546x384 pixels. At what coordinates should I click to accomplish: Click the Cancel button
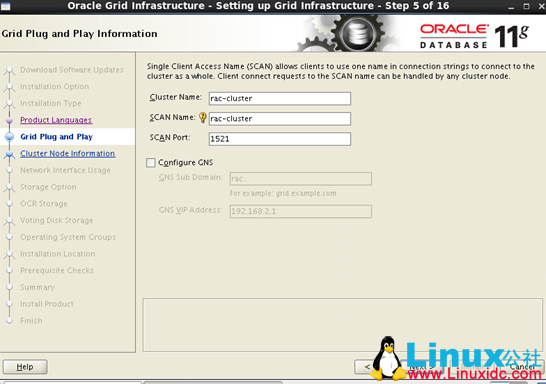(522, 367)
